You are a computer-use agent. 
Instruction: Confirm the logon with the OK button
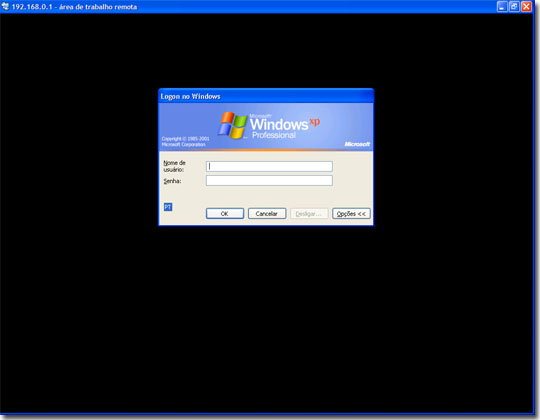(x=225, y=213)
